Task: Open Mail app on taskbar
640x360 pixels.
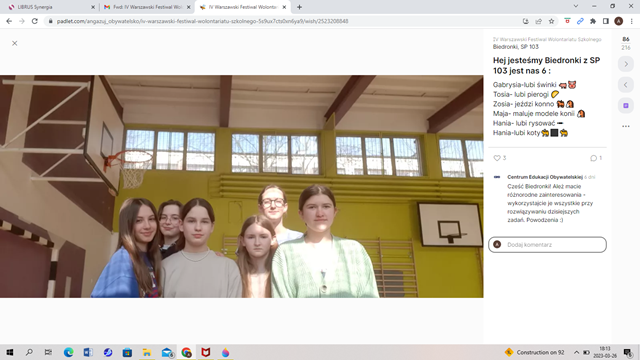Action: point(167,352)
